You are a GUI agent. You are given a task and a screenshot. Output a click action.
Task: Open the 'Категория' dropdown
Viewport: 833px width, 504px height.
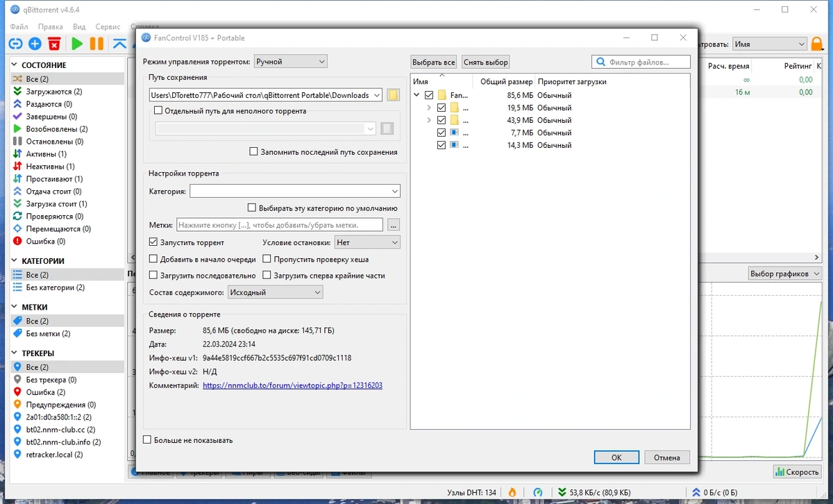[x=294, y=191]
